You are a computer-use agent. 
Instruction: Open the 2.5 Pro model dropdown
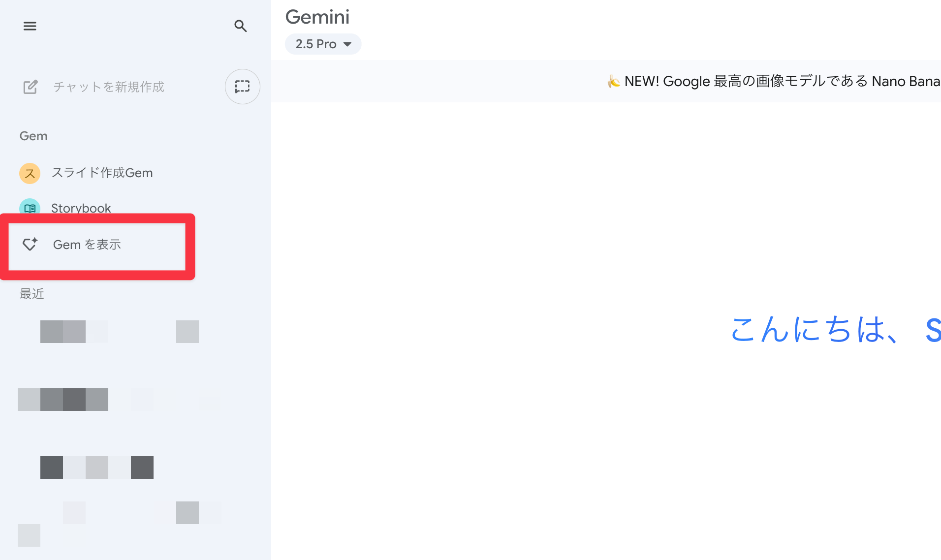click(x=322, y=44)
